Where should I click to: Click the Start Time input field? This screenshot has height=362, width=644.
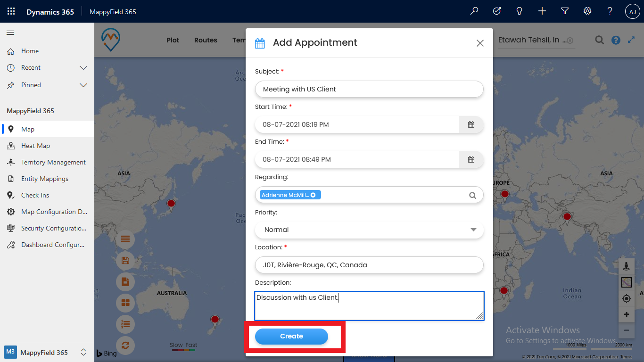pyautogui.click(x=357, y=125)
